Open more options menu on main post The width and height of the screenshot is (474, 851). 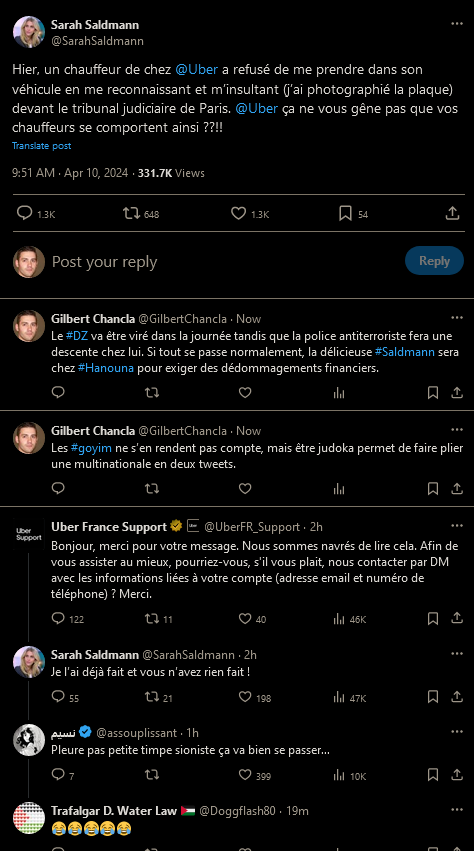(457, 24)
